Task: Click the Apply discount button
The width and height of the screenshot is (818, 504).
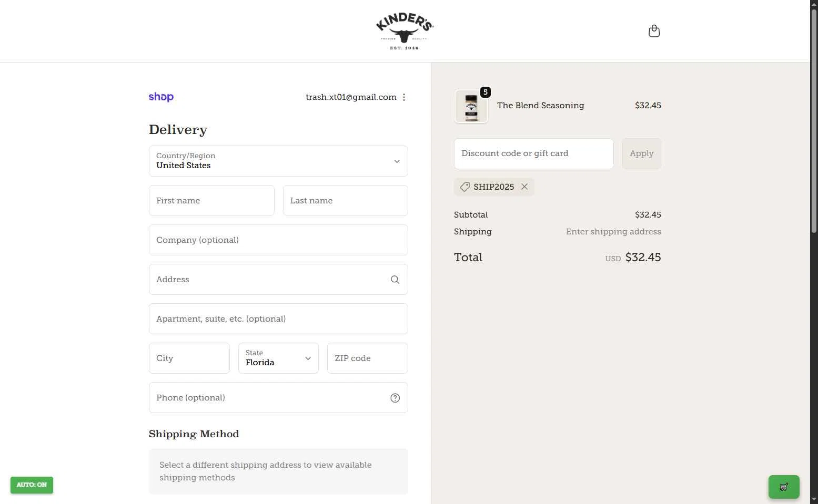Action: pyautogui.click(x=642, y=153)
